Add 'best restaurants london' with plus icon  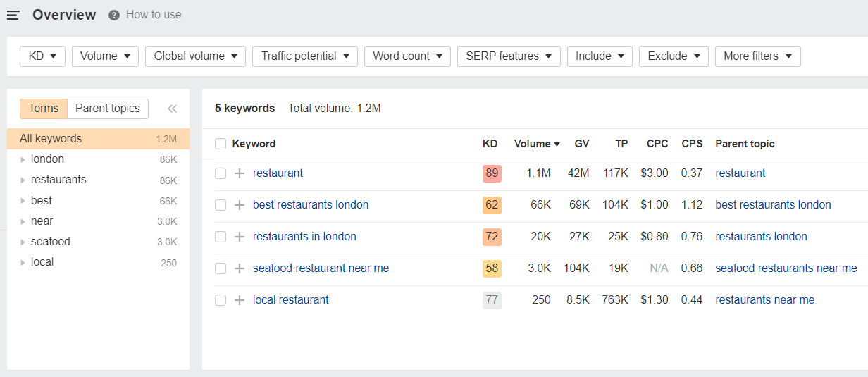(240, 205)
